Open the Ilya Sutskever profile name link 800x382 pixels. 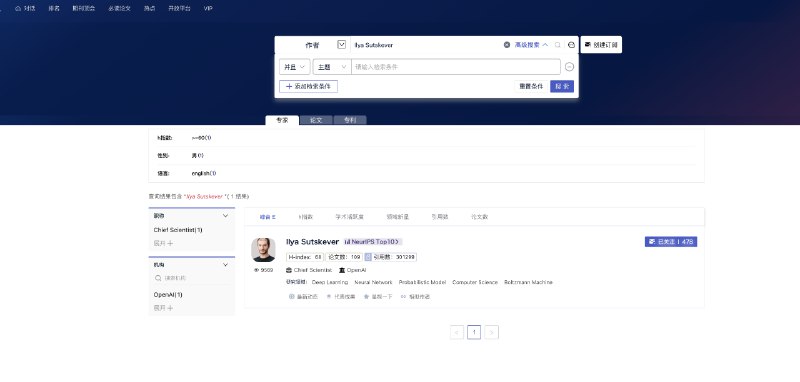click(312, 242)
